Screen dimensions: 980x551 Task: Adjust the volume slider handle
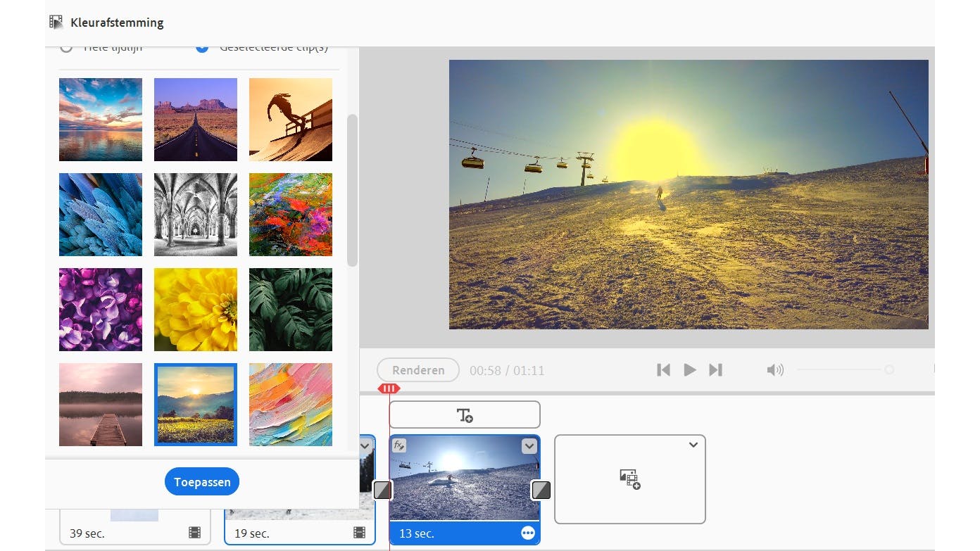pos(889,370)
